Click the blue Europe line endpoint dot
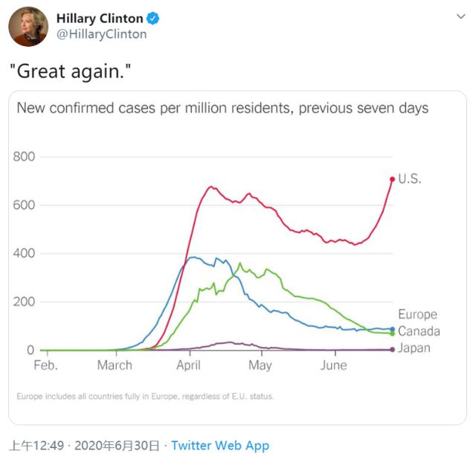 click(x=392, y=329)
